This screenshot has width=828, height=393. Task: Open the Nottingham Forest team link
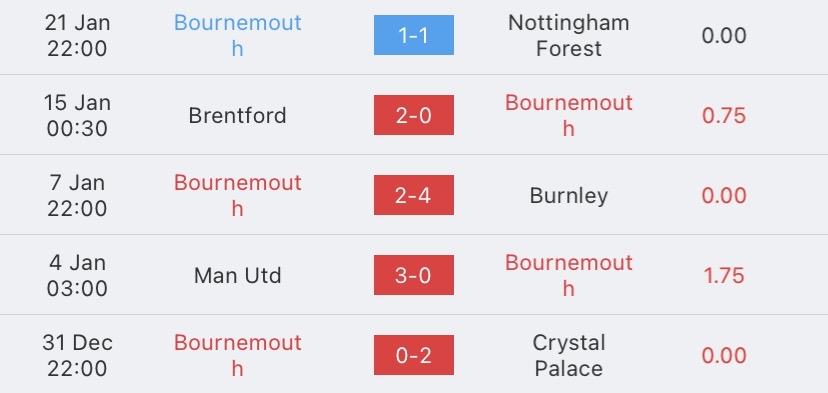tap(569, 35)
